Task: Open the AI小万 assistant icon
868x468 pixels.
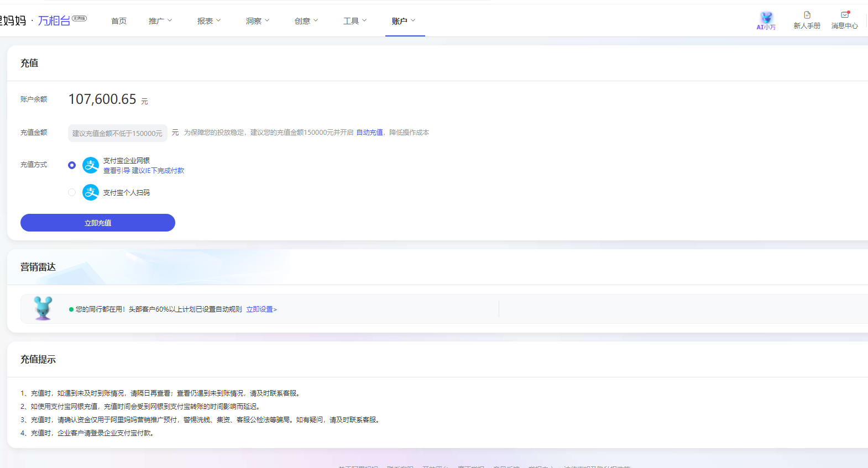Action: click(766, 18)
